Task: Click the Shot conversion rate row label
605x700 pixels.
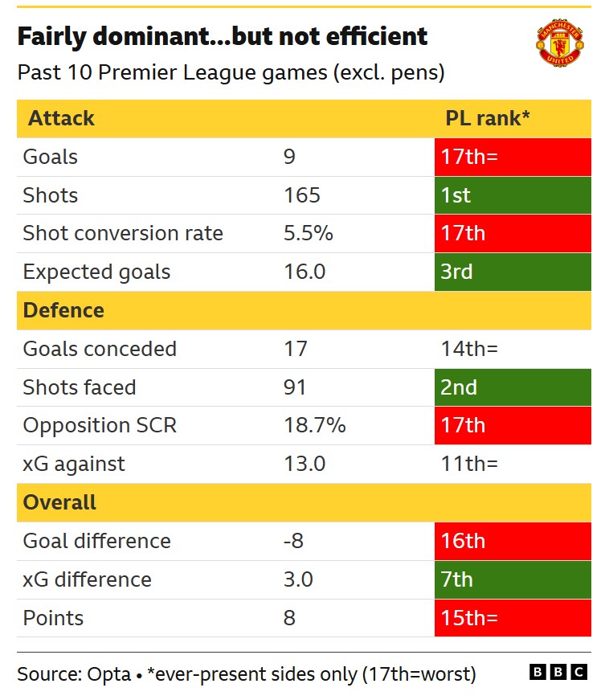Action: (x=123, y=233)
